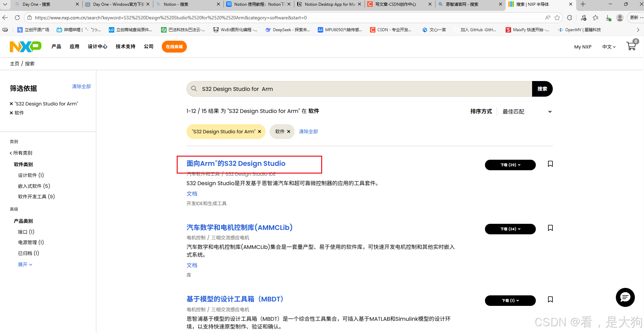
Task: Open the 面向Arm的S32 Design Studio link
Action: pyautogui.click(x=236, y=163)
